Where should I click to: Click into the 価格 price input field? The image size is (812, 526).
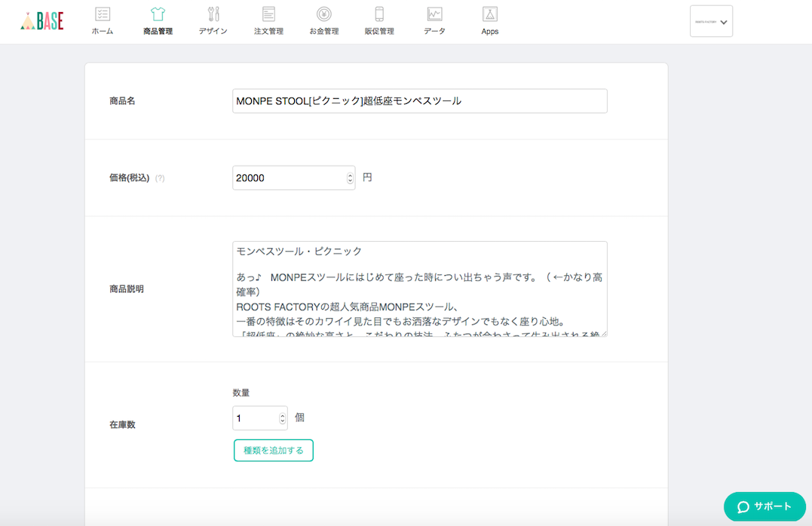pyautogui.click(x=289, y=178)
